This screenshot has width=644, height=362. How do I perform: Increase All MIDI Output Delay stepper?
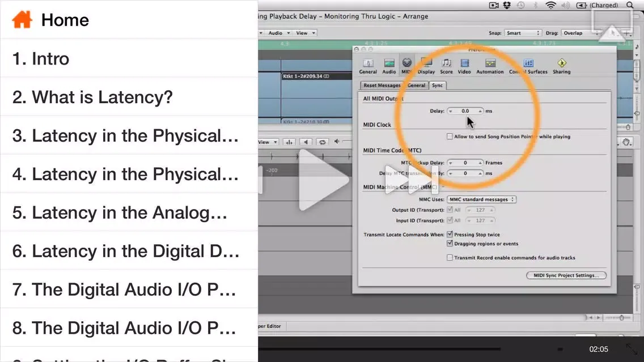[480, 111]
